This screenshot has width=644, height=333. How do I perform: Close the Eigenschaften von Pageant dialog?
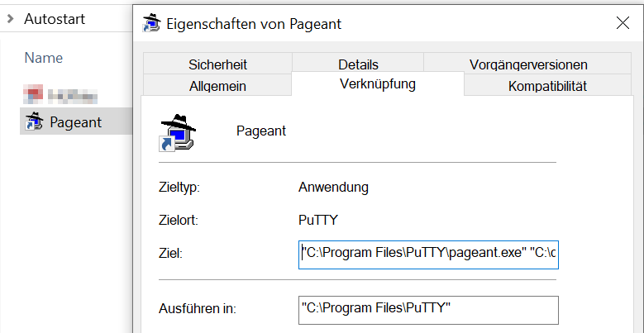tap(622, 23)
